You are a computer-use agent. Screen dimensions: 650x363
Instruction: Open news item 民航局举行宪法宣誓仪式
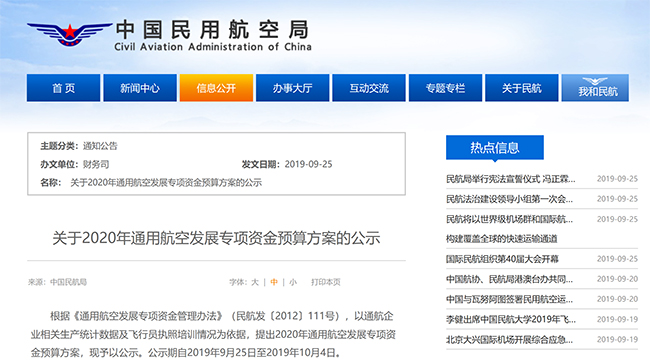coord(511,179)
